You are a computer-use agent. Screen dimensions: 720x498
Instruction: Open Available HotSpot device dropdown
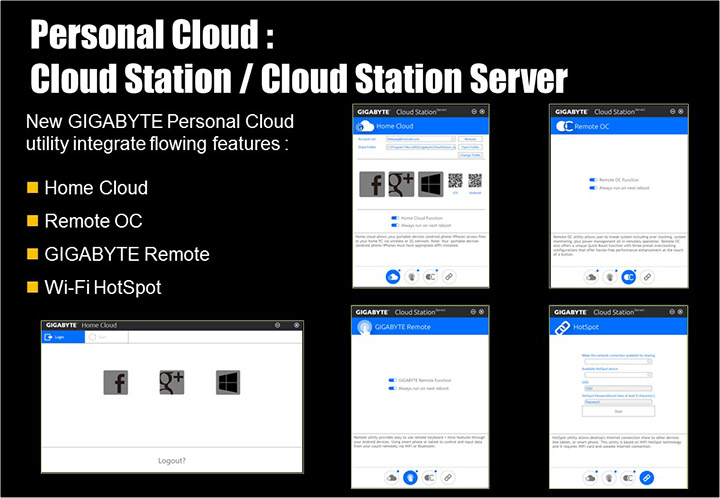[618, 375]
